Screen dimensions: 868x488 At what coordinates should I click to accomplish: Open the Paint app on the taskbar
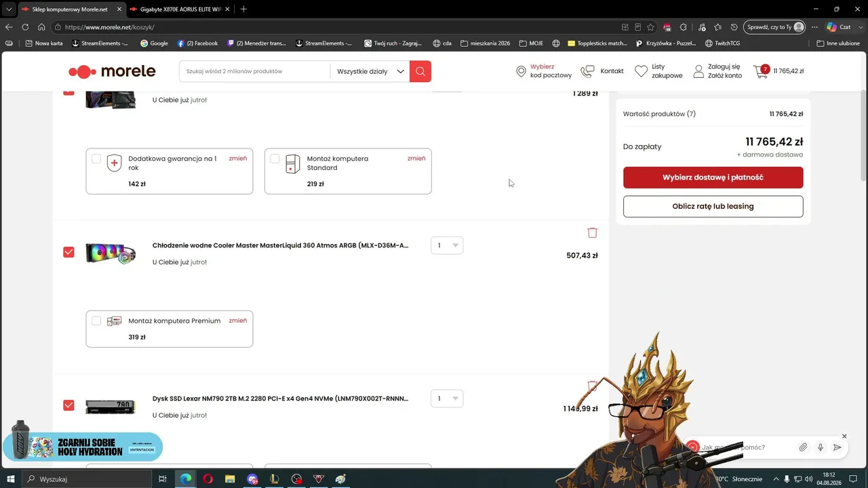(340, 479)
